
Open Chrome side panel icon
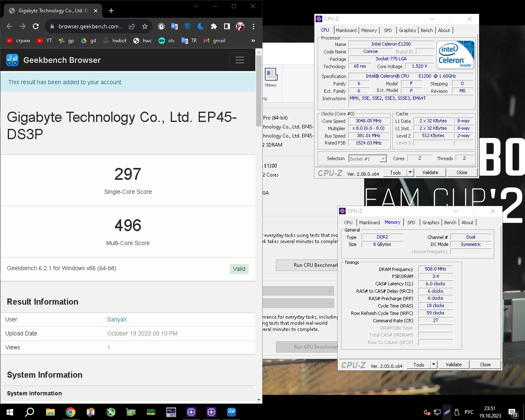click(x=227, y=26)
